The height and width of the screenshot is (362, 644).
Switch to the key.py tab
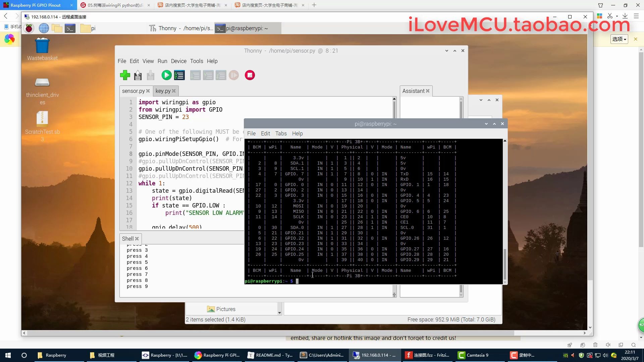(x=163, y=91)
